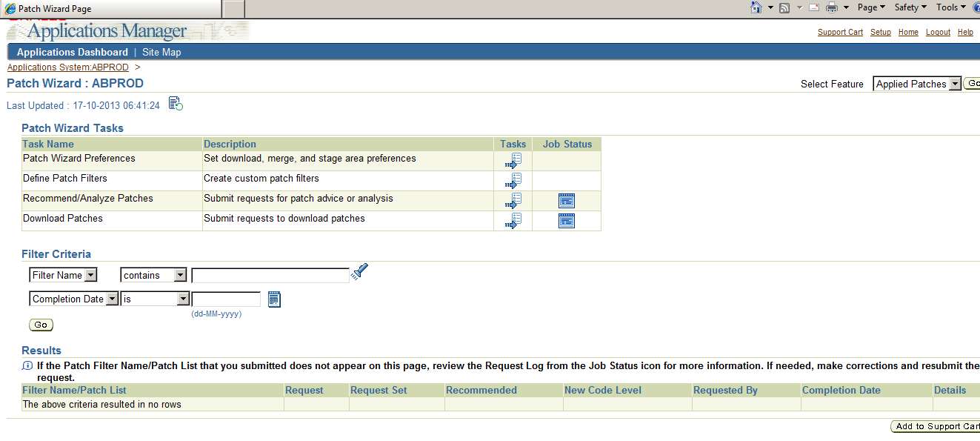View Job Status for Recommend/Analyze Patches

566,199
